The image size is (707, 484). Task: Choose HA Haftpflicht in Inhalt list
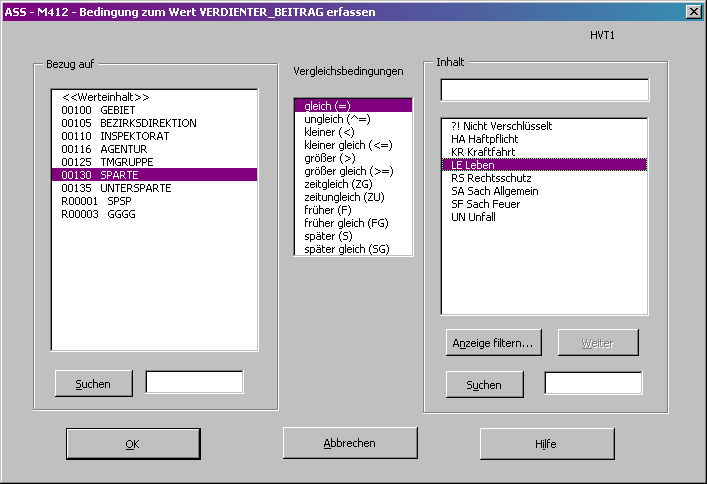point(486,139)
